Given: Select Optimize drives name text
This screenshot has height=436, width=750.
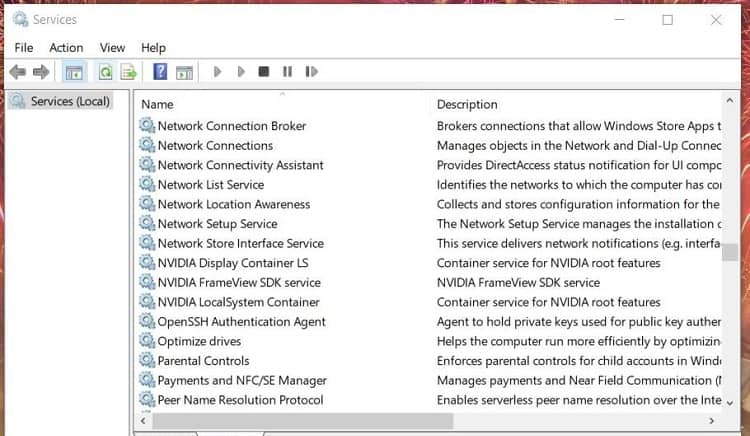Looking at the screenshot, I should pyautogui.click(x=199, y=341).
